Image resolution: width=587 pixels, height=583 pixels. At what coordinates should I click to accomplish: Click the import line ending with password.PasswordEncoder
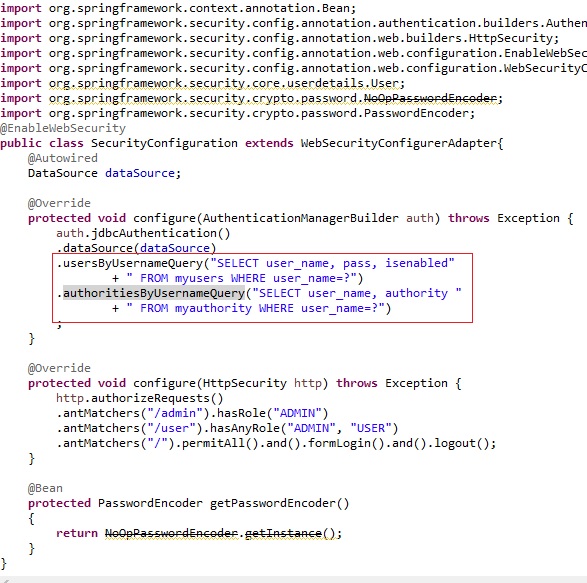238,113
